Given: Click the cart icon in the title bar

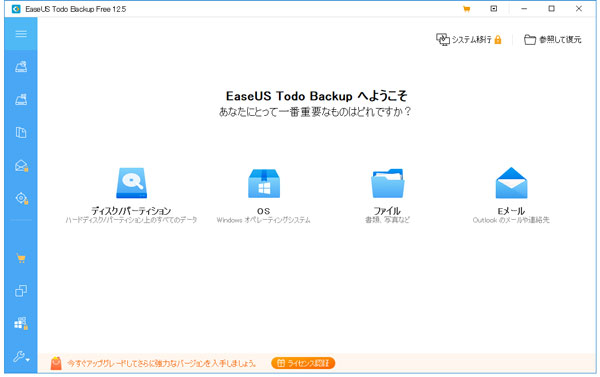Looking at the screenshot, I should [x=466, y=9].
